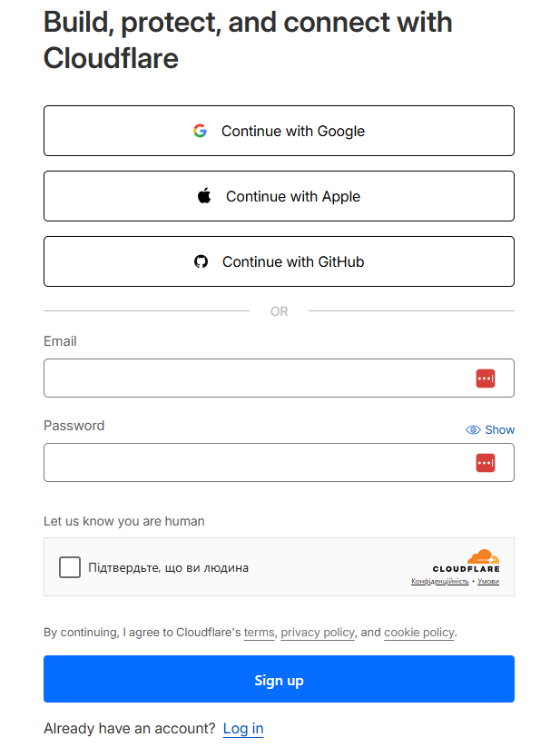
Task: Focus the Password input field
Action: (254, 463)
